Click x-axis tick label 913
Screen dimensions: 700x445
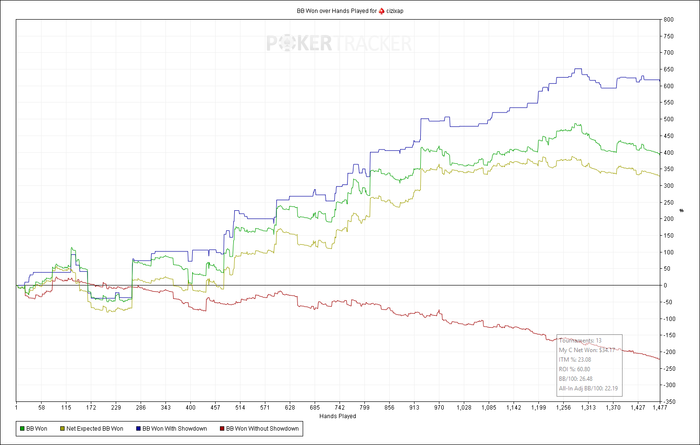point(414,408)
